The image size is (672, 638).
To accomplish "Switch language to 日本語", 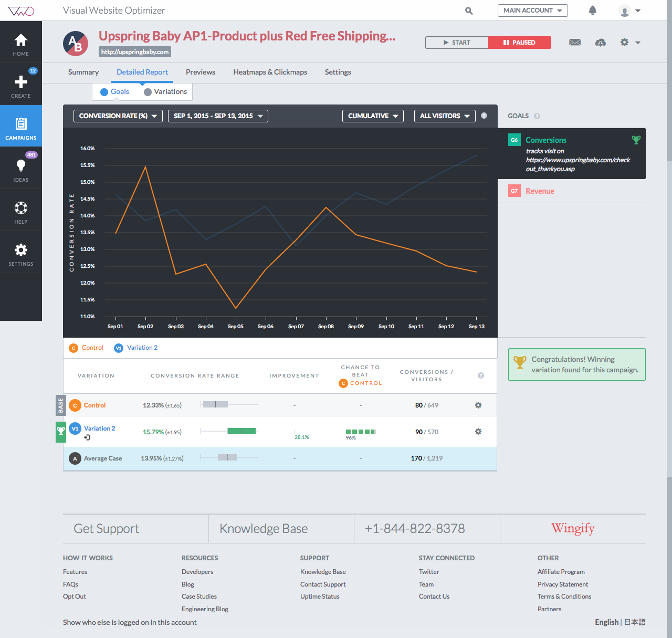I will (x=635, y=622).
